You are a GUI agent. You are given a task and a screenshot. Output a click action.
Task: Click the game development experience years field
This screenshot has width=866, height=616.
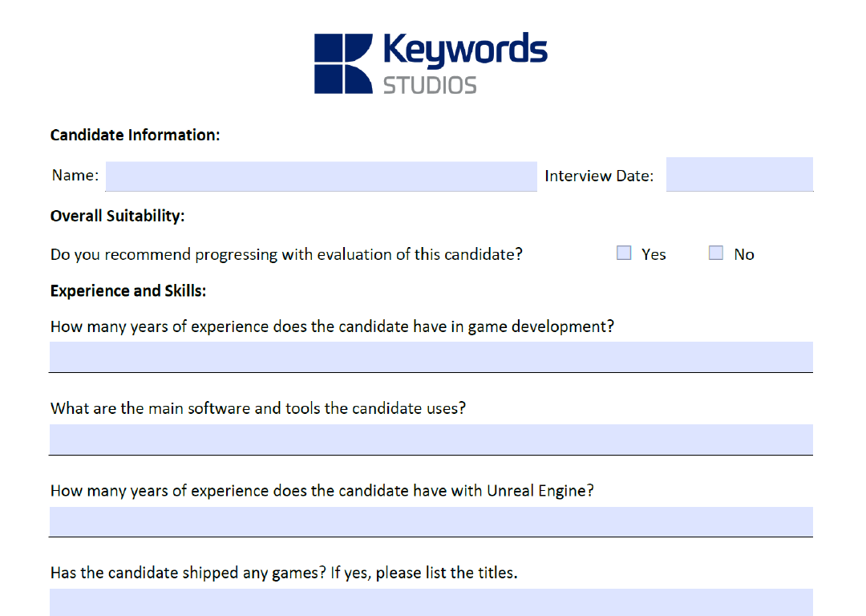(431, 357)
